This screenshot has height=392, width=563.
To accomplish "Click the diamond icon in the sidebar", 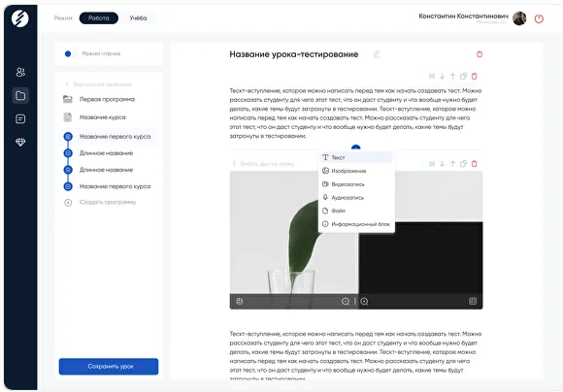I will tap(20, 143).
